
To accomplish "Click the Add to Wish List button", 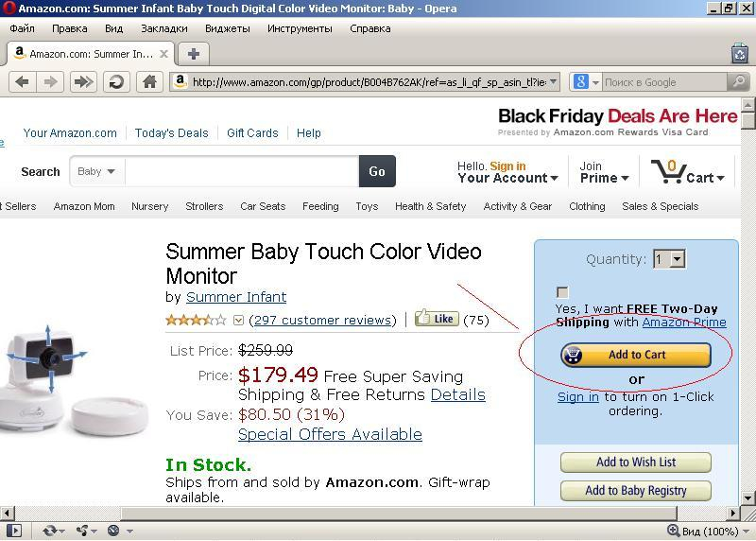I will pos(636,462).
